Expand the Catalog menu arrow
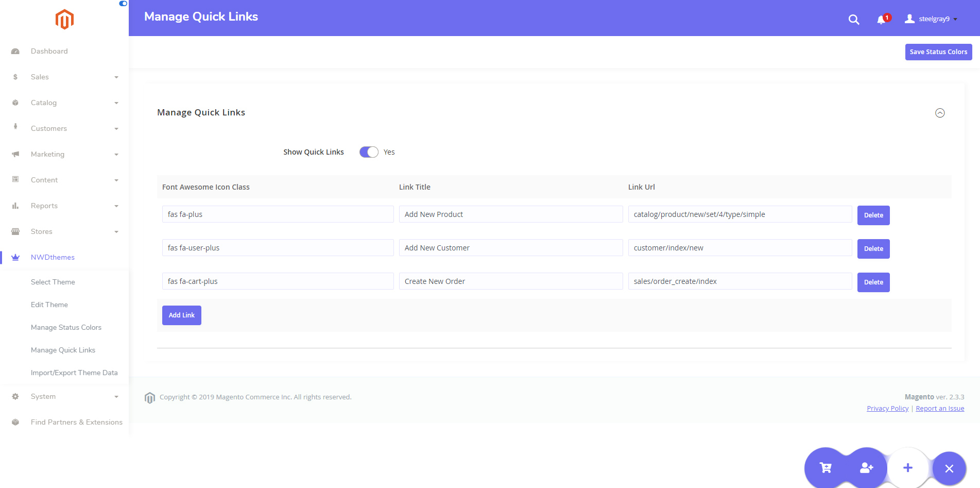Viewport: 980px width, 488px height. tap(116, 103)
